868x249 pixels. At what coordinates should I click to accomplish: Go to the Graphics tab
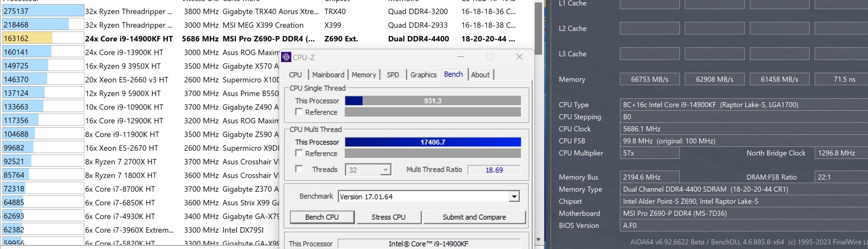(423, 75)
